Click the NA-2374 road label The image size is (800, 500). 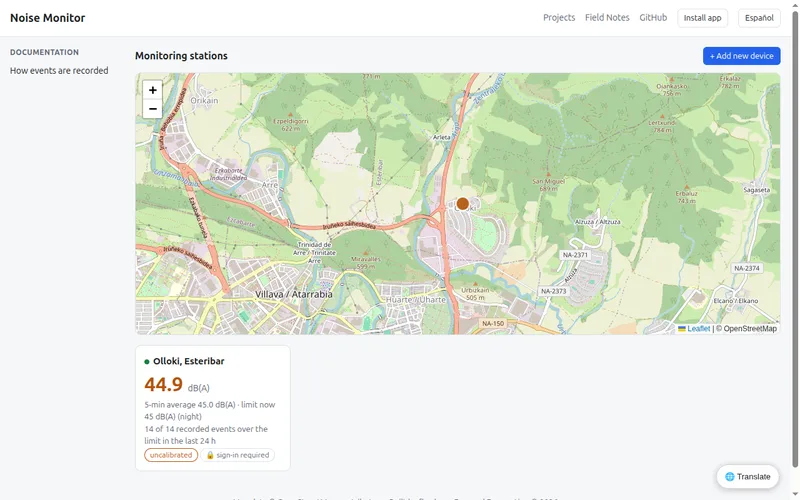[x=747, y=268]
